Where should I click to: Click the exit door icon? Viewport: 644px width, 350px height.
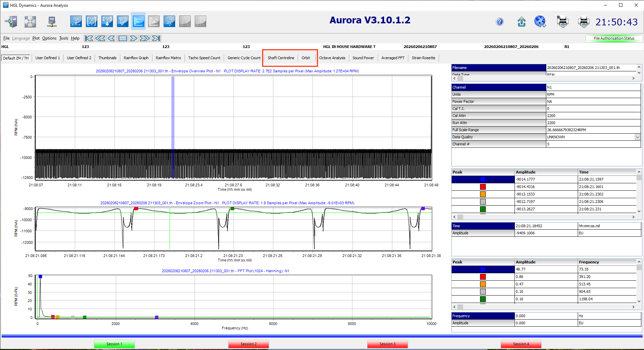(x=11, y=22)
